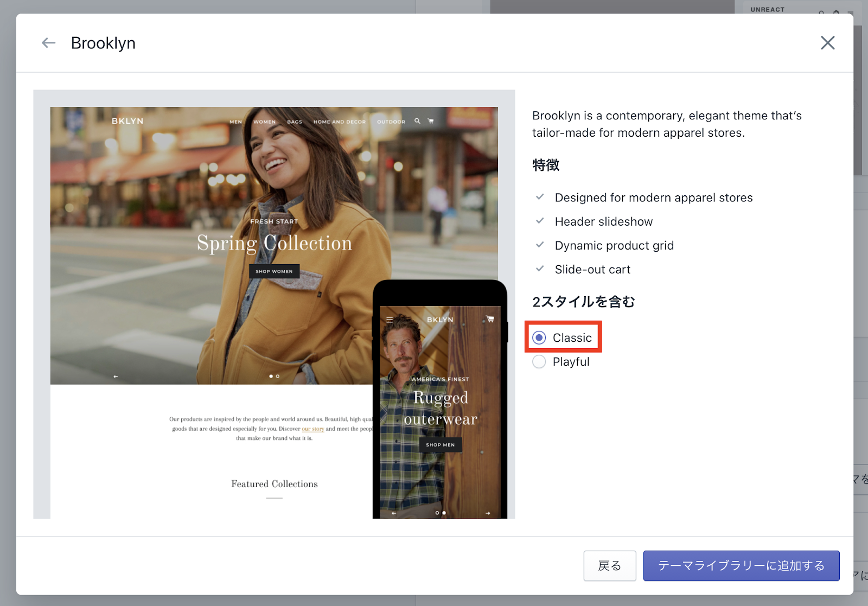Click SHOP WOMEN button in preview
This screenshot has height=606, width=868.
[x=274, y=271]
